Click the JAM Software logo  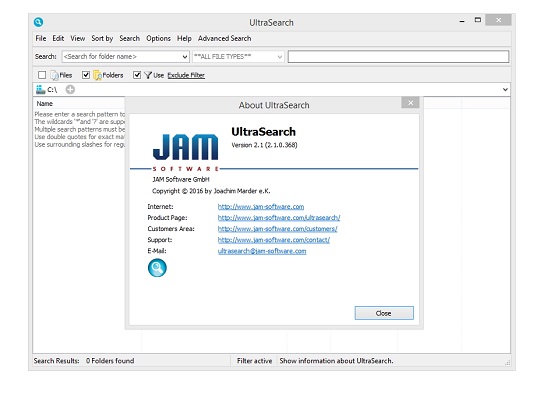[186, 152]
